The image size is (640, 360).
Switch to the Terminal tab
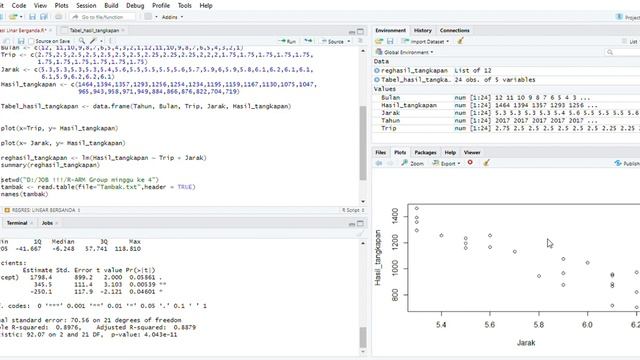pos(17,223)
